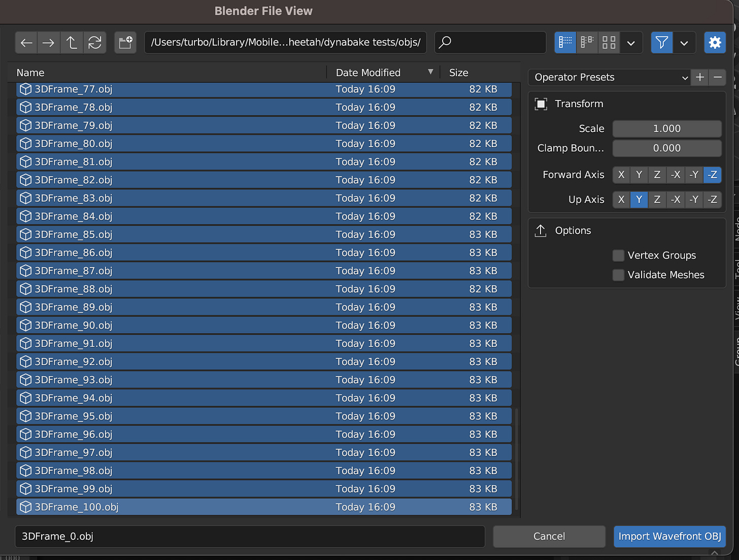Click the OBJ icon of 3DFrame_94.obj
The width and height of the screenshot is (739, 560).
pyautogui.click(x=25, y=398)
